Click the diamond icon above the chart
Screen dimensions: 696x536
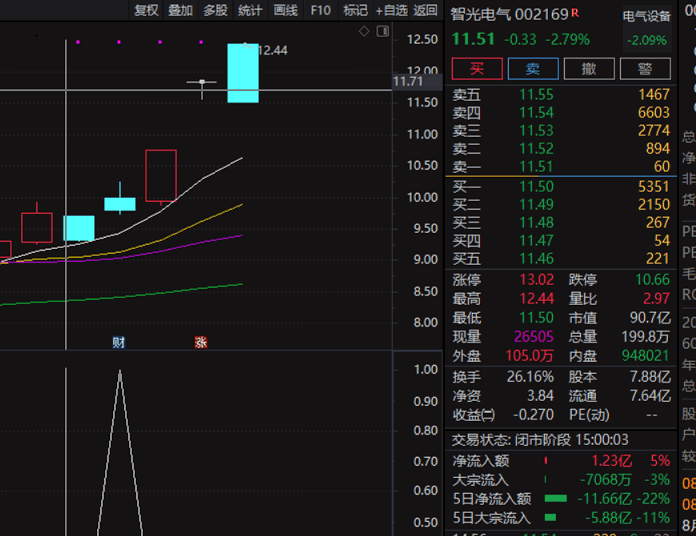click(364, 32)
